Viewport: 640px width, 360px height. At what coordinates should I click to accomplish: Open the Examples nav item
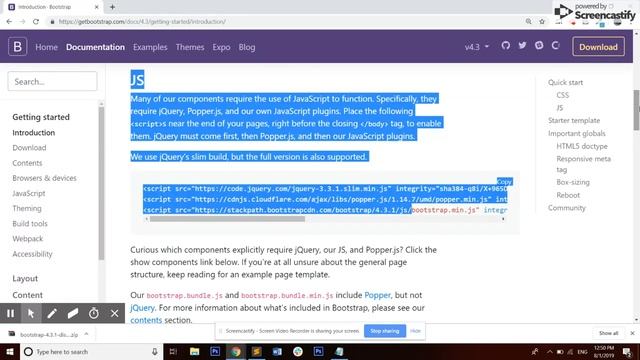click(150, 47)
